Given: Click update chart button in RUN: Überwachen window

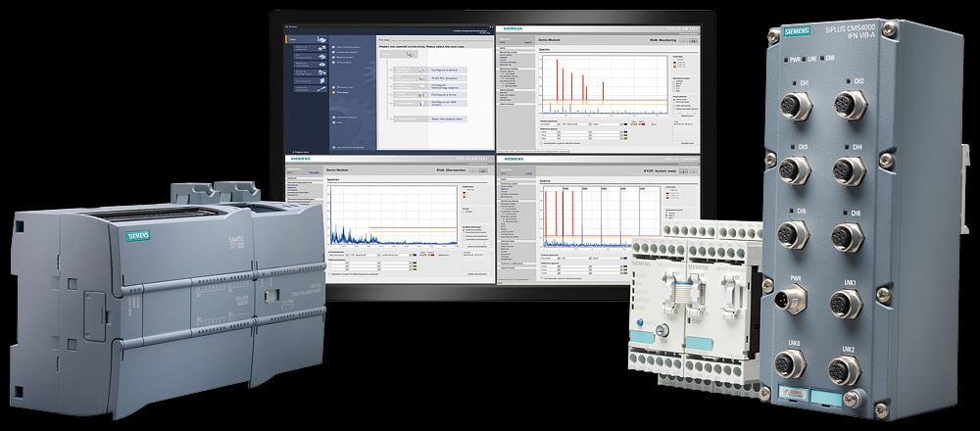Looking at the screenshot, I should tap(475, 274).
